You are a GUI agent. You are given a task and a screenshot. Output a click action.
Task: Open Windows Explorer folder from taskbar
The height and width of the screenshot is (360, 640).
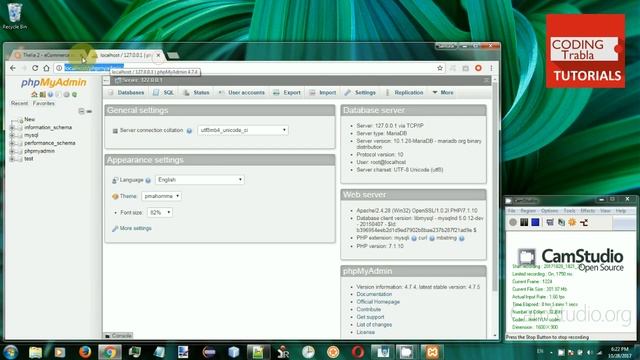point(36,352)
